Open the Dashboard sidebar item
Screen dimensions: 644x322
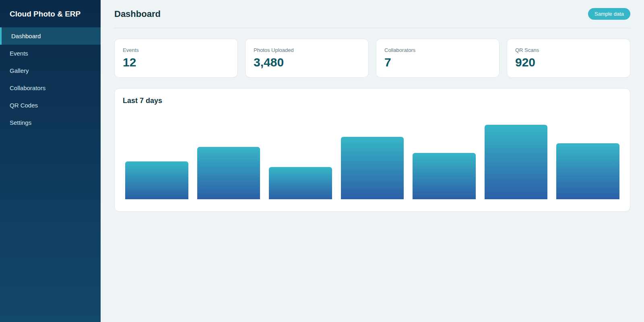coord(50,36)
